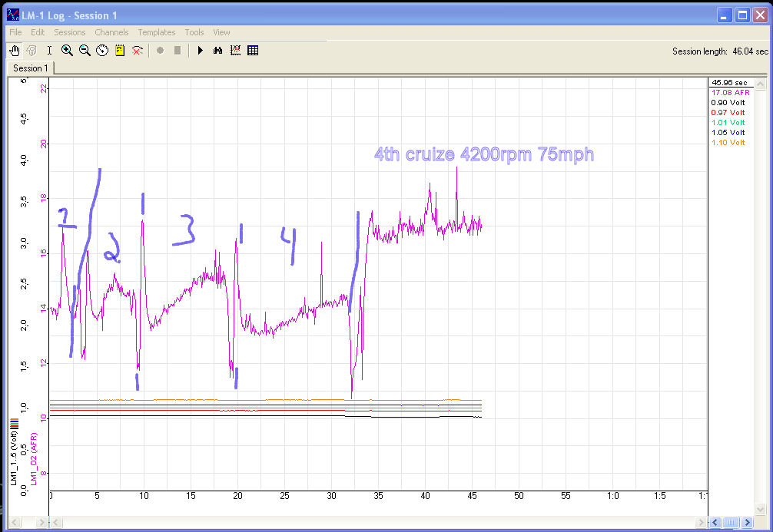Open the scatter plot chart icon
Screen dimensions: 773x532
point(235,50)
